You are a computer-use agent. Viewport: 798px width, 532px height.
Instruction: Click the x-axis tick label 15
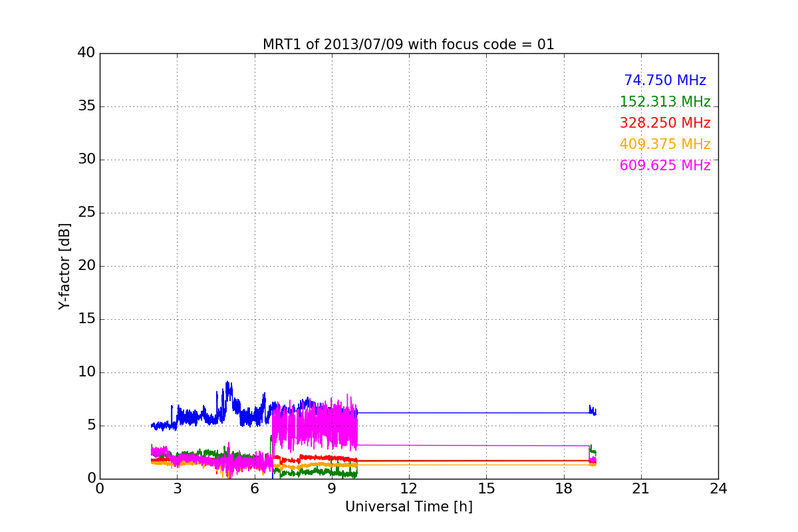point(486,489)
